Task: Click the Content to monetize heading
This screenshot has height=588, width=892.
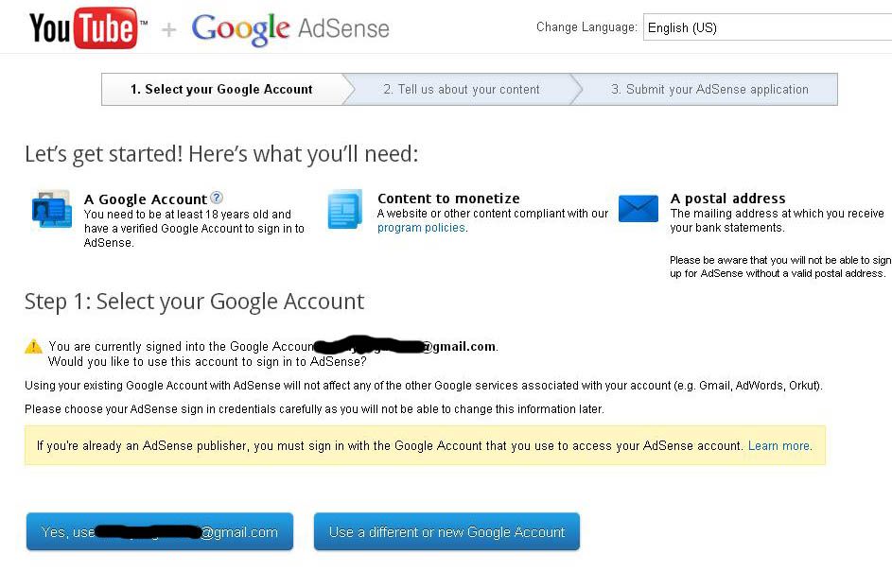Action: pos(448,199)
